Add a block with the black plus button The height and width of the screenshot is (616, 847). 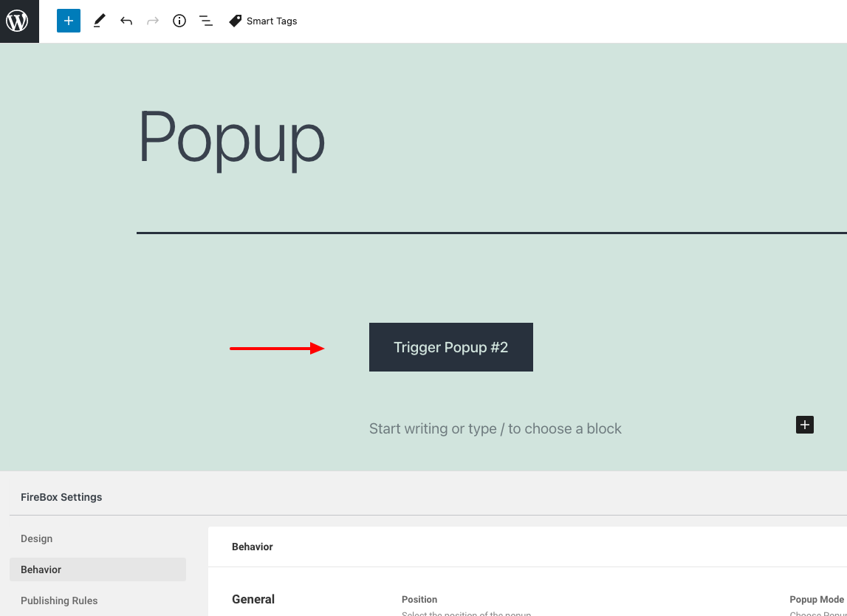tap(805, 425)
